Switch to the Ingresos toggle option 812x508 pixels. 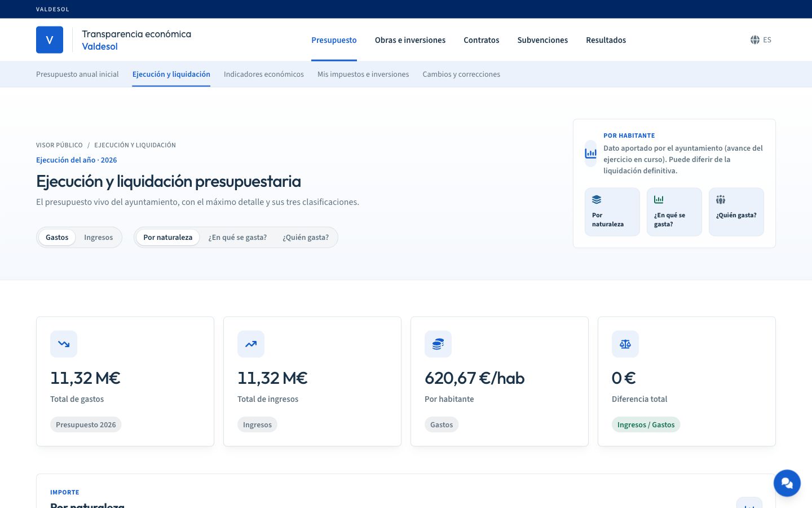[99, 238]
